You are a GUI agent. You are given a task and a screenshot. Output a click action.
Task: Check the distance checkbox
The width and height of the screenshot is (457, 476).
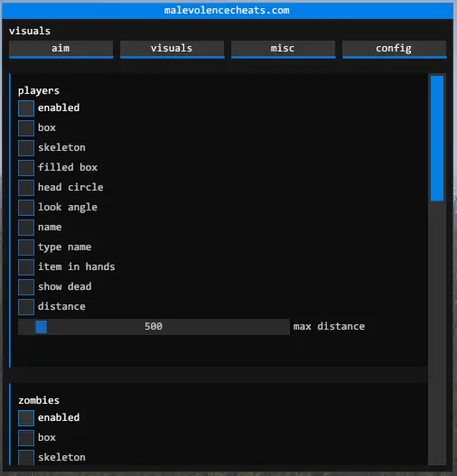click(x=26, y=307)
